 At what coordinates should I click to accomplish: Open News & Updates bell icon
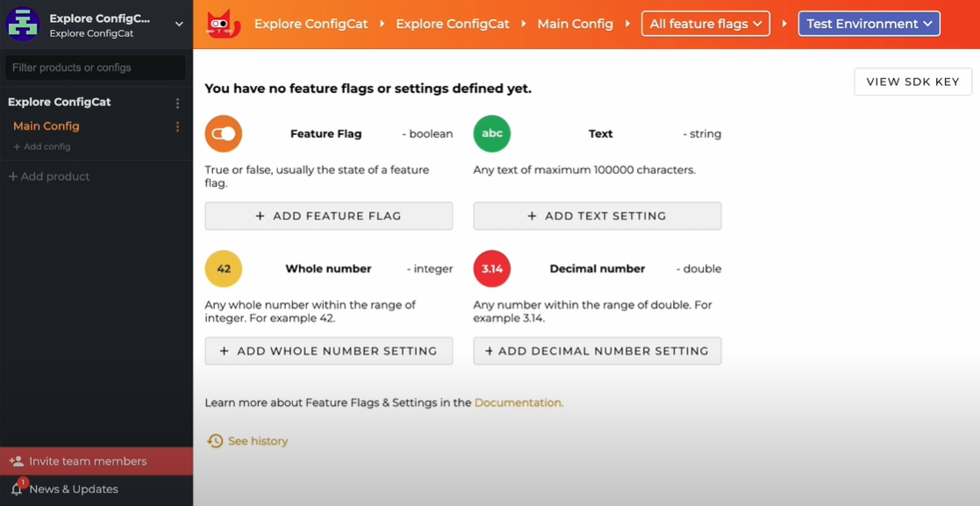click(x=17, y=488)
